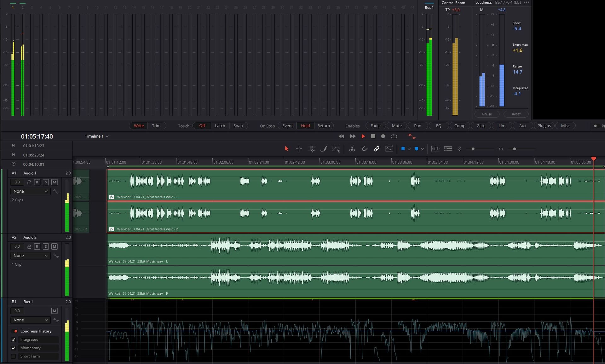Click the red automation toggle icon
Image resolution: width=605 pixels, height=364 pixels.
(412, 136)
